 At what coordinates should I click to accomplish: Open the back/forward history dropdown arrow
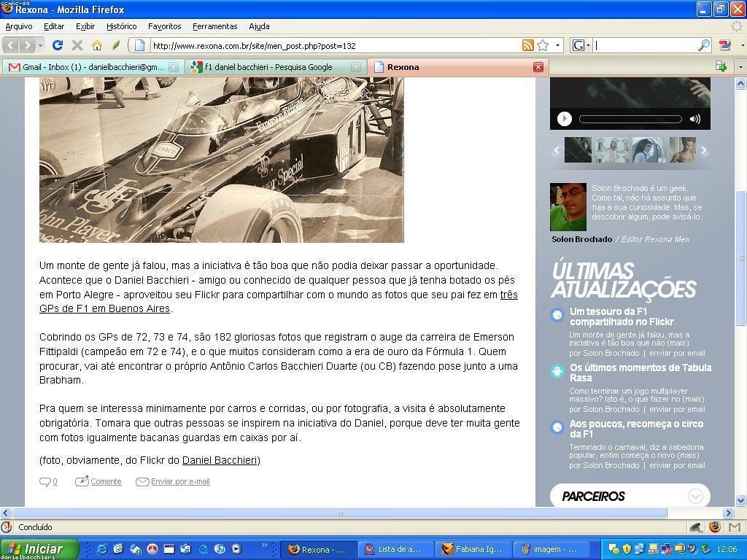[x=41, y=46]
